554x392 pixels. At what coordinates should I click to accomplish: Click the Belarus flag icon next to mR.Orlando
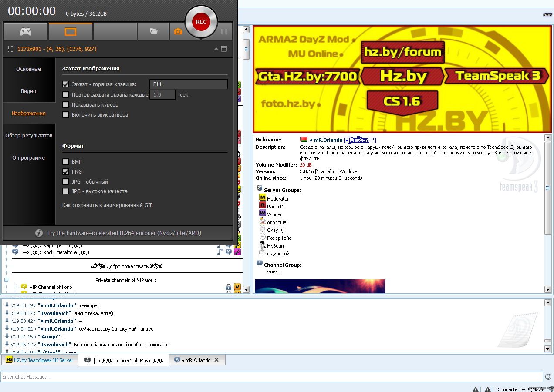[x=304, y=140]
